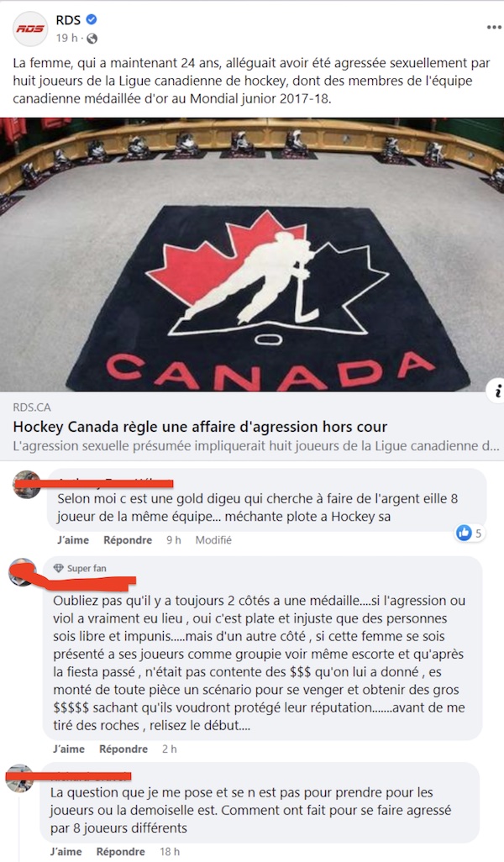
Task: Open the second commenter's avatar
Action: point(23,572)
